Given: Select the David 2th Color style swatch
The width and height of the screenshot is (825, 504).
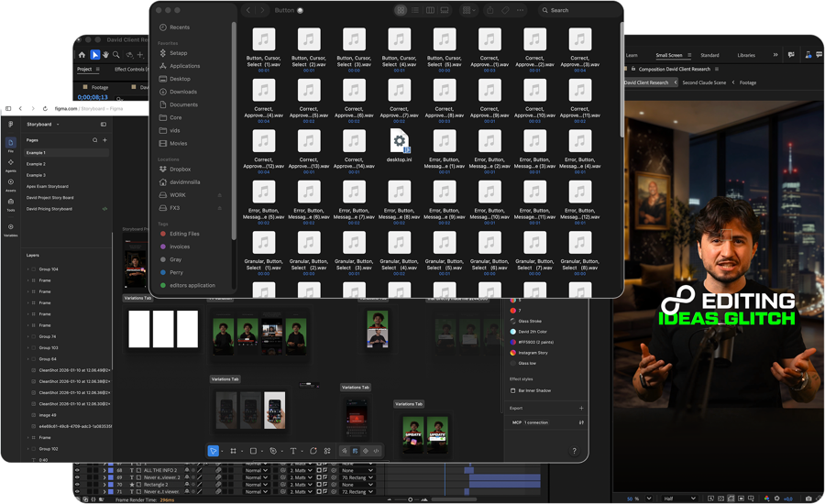Looking at the screenshot, I should (513, 332).
